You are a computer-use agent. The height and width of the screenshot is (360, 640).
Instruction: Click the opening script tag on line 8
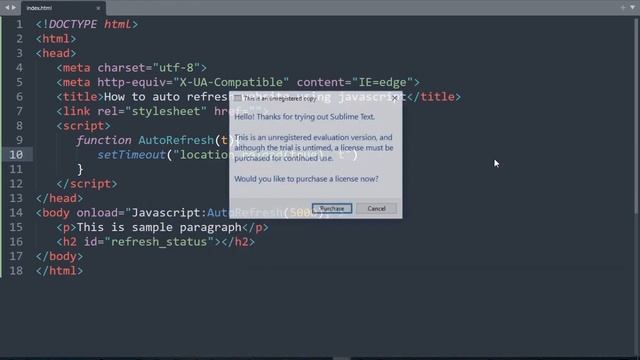point(83,126)
